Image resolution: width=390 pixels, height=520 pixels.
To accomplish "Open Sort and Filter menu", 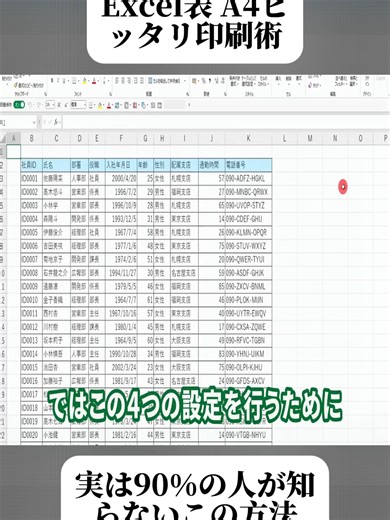I will pyautogui.click(x=341, y=81).
